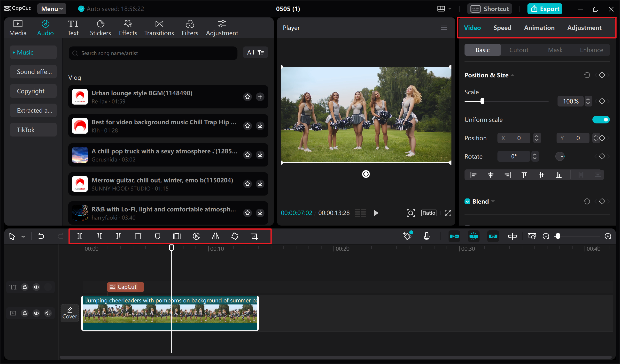Start a voiceover recording with the microphone icon
Screen dimensions: 620x364
tap(426, 236)
